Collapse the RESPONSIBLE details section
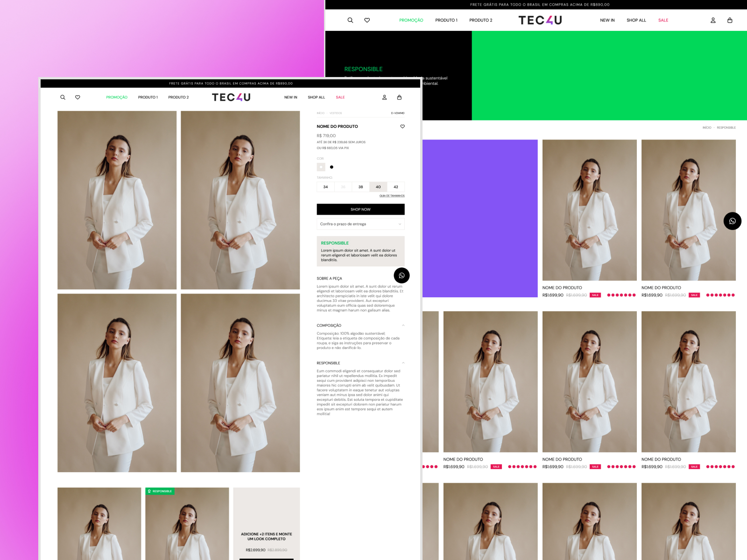The image size is (747, 560). (402, 363)
